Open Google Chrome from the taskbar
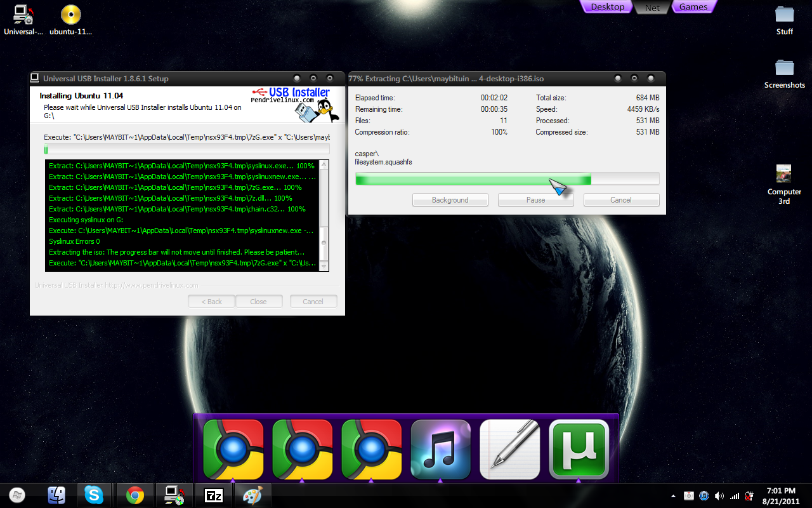Image resolution: width=812 pixels, height=508 pixels. point(134,495)
